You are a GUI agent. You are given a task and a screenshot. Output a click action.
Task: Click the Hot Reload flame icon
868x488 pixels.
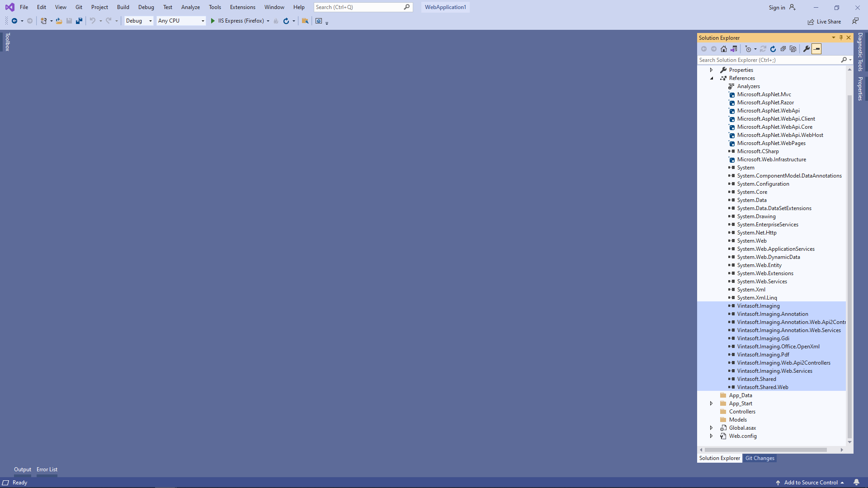click(x=276, y=21)
